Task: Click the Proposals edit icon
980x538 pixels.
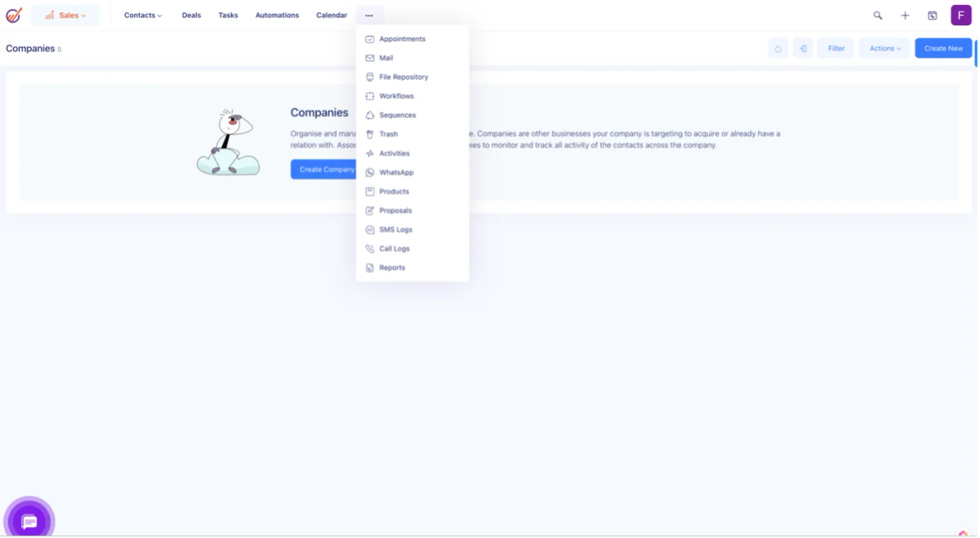Action: click(370, 211)
